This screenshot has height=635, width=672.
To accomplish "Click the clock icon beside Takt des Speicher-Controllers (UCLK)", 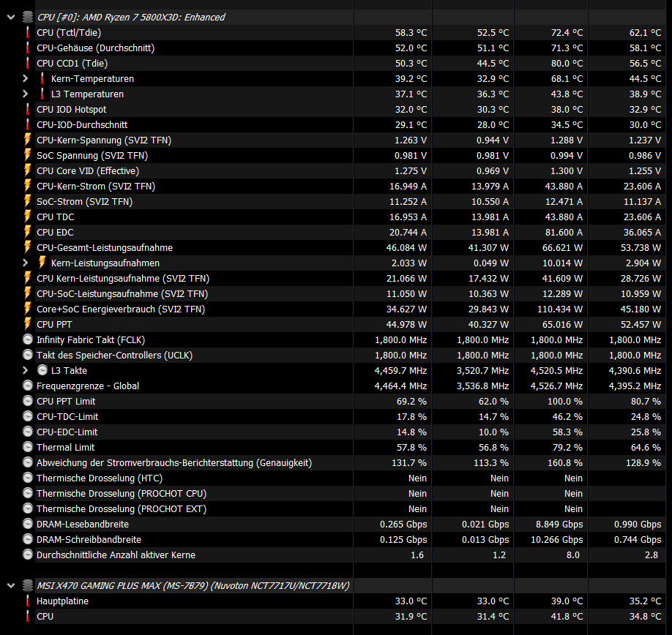I will point(28,355).
